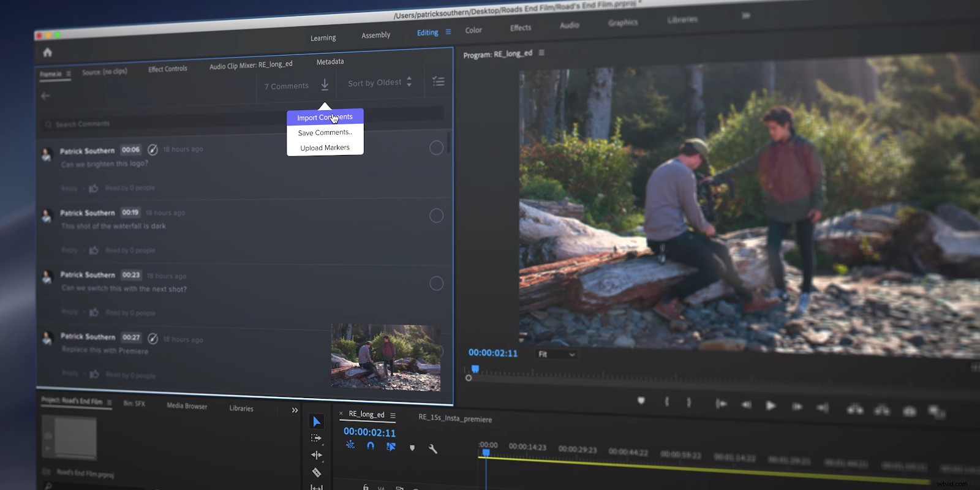Mark the 00:23 comment as complete
The width and height of the screenshot is (980, 490).
(436, 283)
